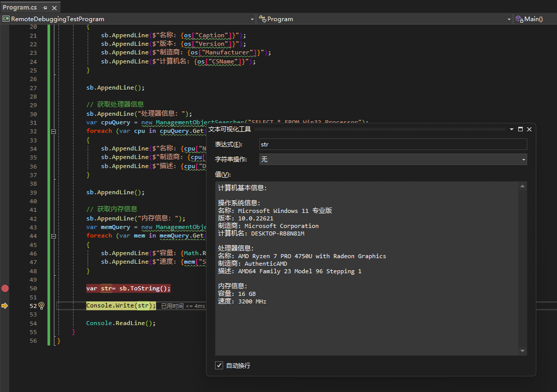This screenshot has height=392, width=557.
Task: Pin the Program.cs tab
Action: pos(45,8)
